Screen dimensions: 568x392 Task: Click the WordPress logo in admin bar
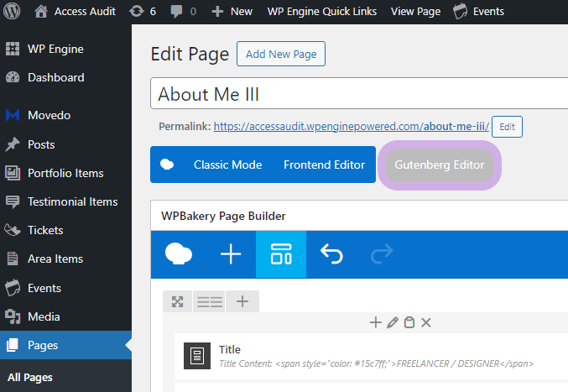[12, 11]
